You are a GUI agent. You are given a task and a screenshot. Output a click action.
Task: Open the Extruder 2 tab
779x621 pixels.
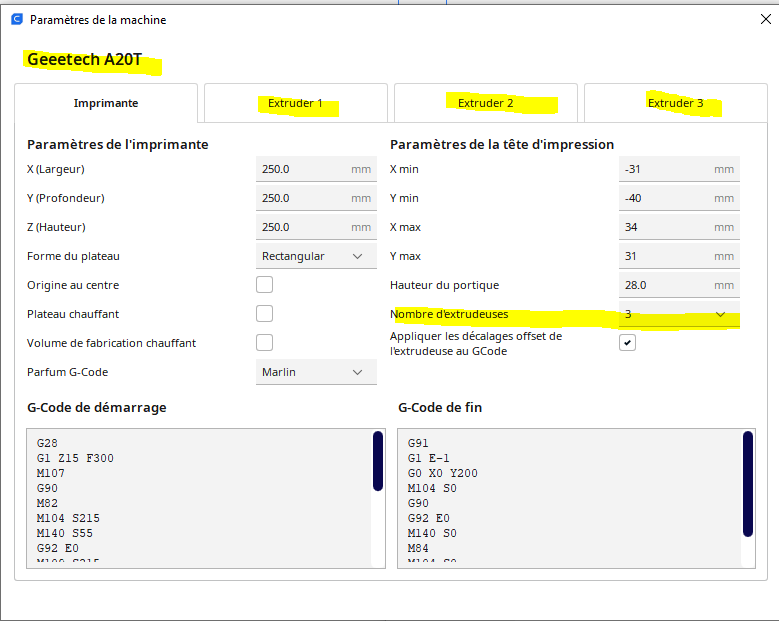[485, 103]
